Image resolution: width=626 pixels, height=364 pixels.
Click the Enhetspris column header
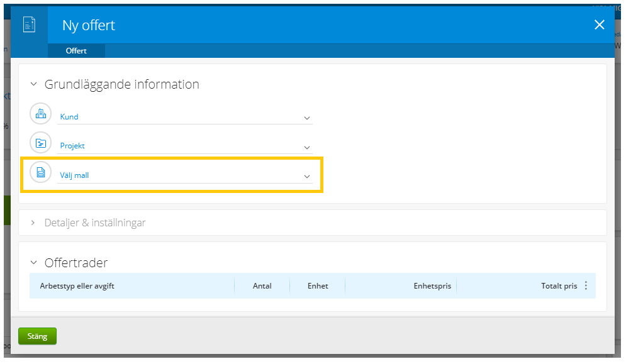[432, 286]
